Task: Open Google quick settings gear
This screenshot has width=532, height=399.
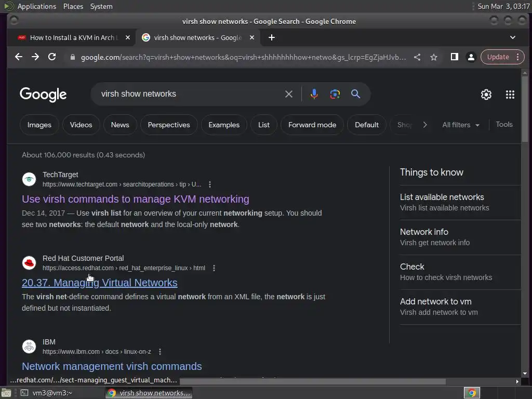Action: click(486, 95)
